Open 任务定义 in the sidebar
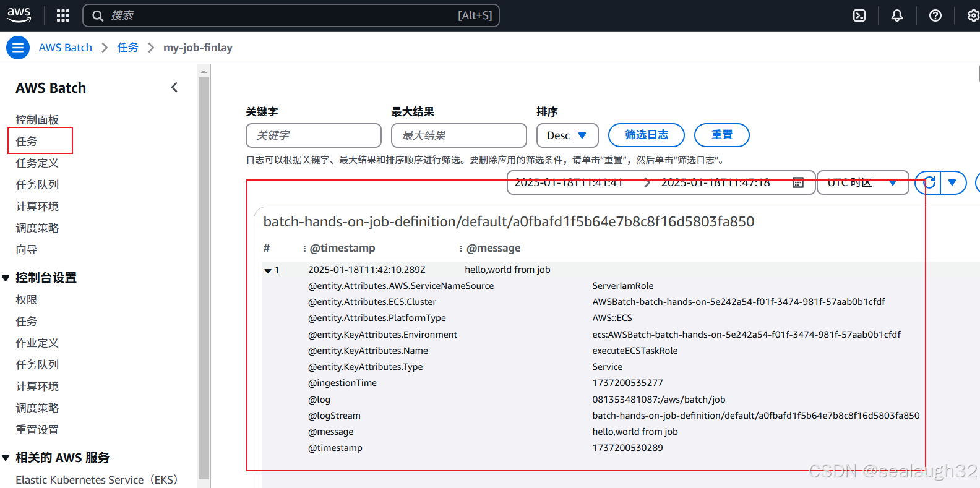 [37, 163]
